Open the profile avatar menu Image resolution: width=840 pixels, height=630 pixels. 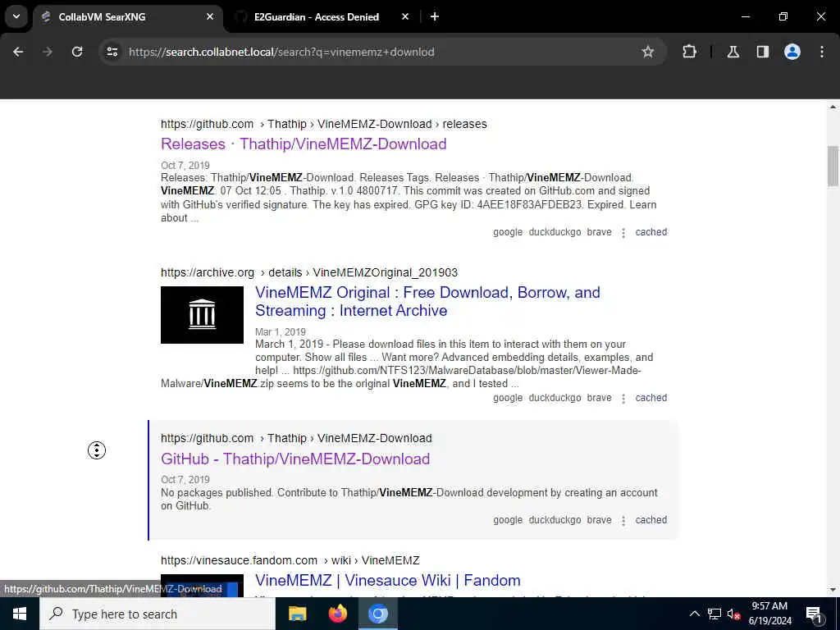click(x=792, y=52)
